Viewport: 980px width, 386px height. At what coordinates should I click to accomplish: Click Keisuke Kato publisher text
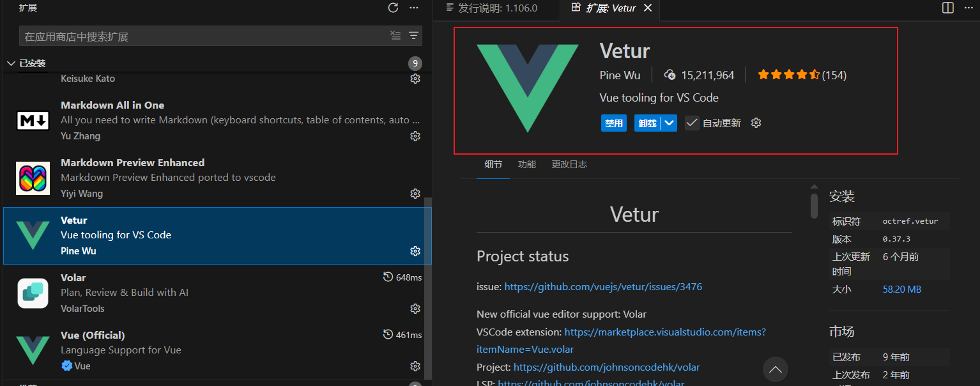click(88, 79)
